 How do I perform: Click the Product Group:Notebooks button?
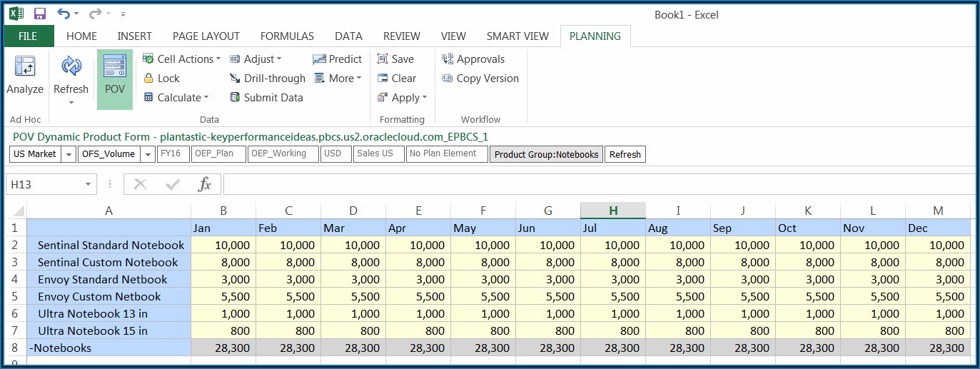point(546,154)
